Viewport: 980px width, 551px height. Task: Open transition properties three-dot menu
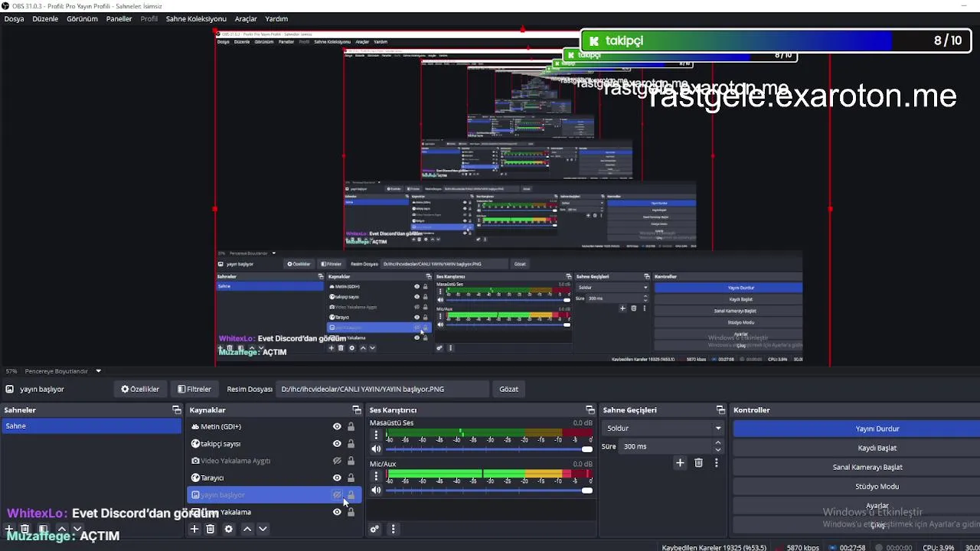pyautogui.click(x=716, y=462)
